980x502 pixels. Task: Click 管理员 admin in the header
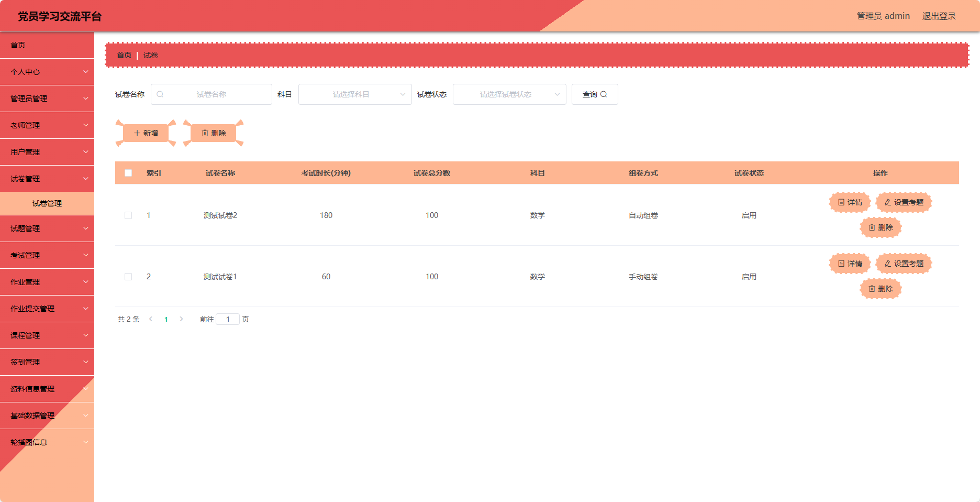tap(883, 16)
